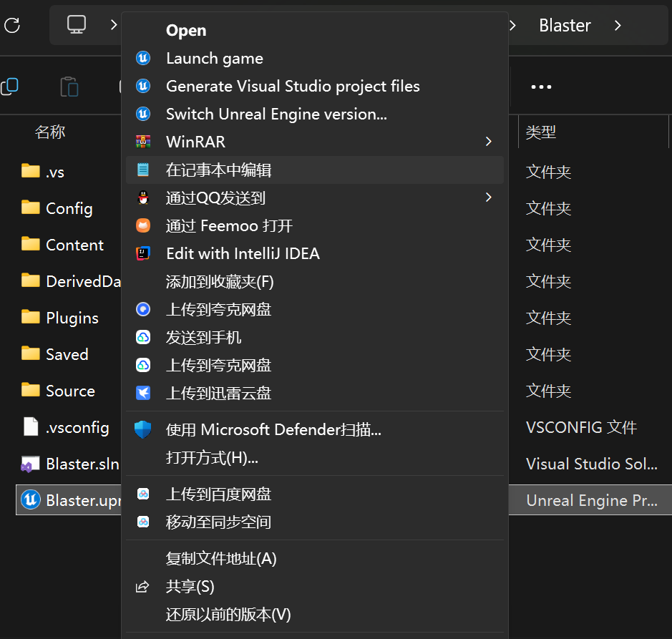Click the Xunlei bird icon
This screenshot has width=672, height=639.
(x=143, y=393)
